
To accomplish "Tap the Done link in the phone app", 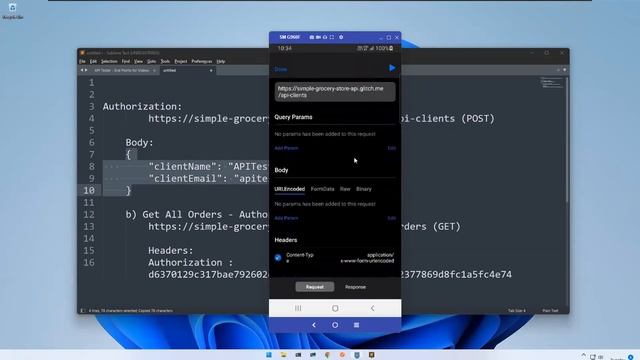I will click(x=280, y=69).
